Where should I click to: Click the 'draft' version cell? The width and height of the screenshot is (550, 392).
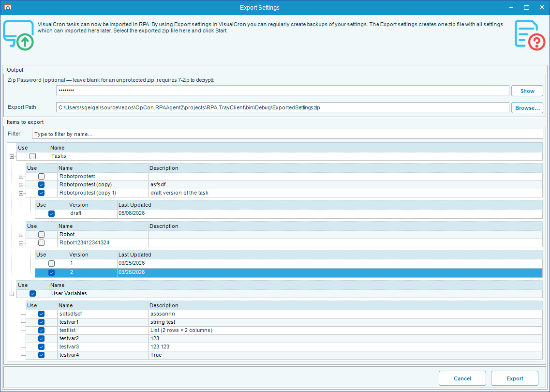[92, 213]
